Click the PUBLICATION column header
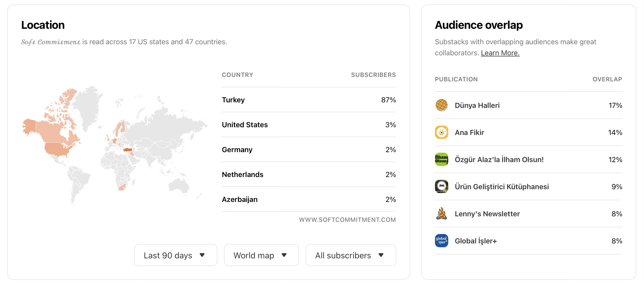This screenshot has width=644, height=286. click(456, 79)
